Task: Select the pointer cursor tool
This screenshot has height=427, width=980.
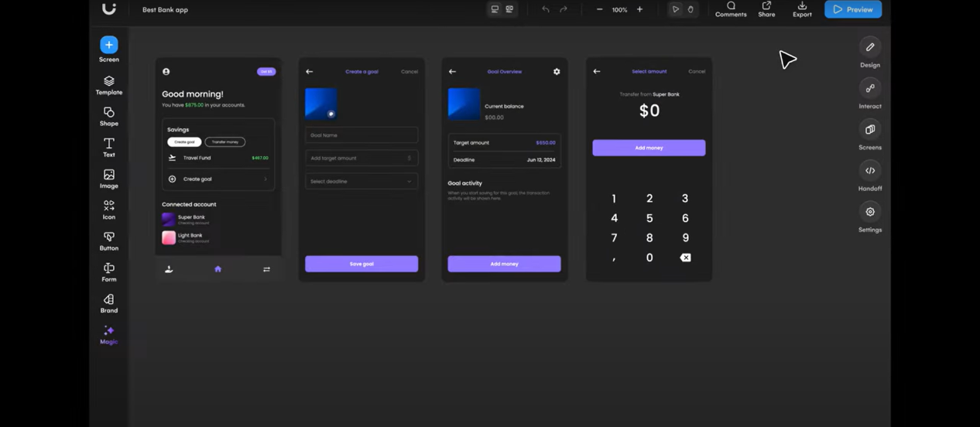Action: (x=676, y=9)
